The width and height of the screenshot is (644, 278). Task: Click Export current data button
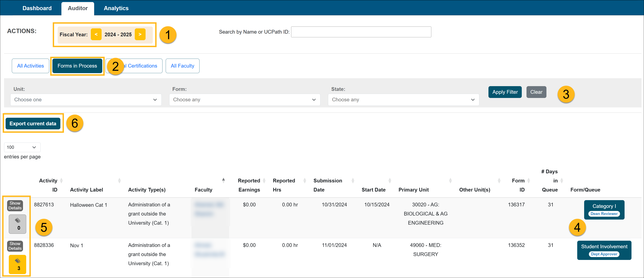[33, 124]
